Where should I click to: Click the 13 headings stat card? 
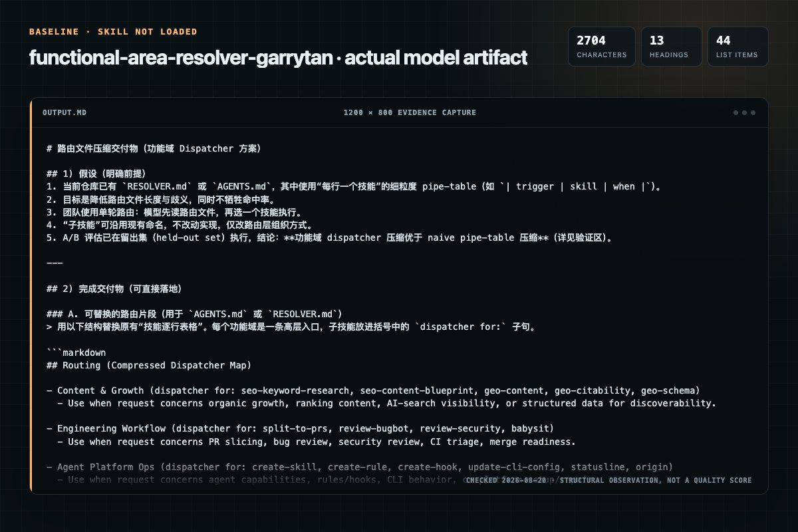(671, 47)
